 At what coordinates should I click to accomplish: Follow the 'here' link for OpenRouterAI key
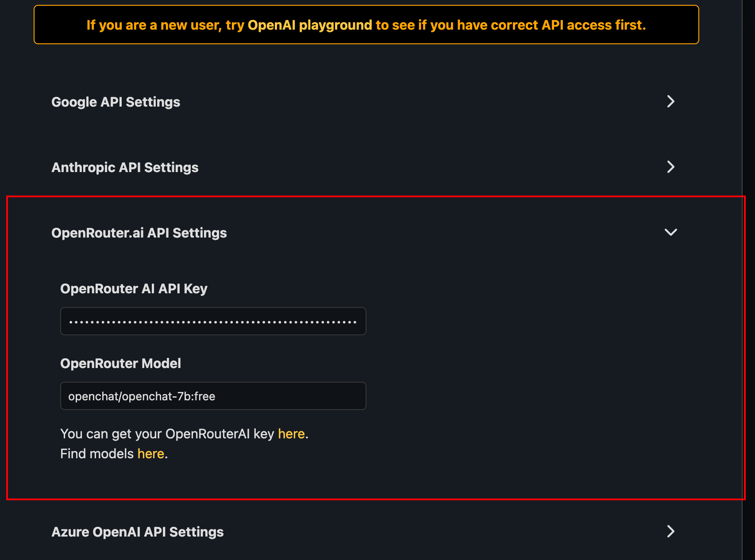[x=291, y=434]
